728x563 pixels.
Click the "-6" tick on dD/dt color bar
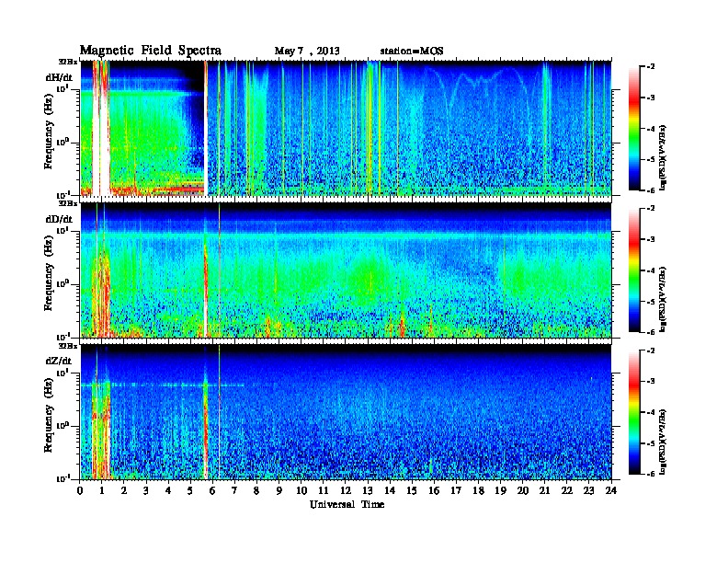pos(652,332)
